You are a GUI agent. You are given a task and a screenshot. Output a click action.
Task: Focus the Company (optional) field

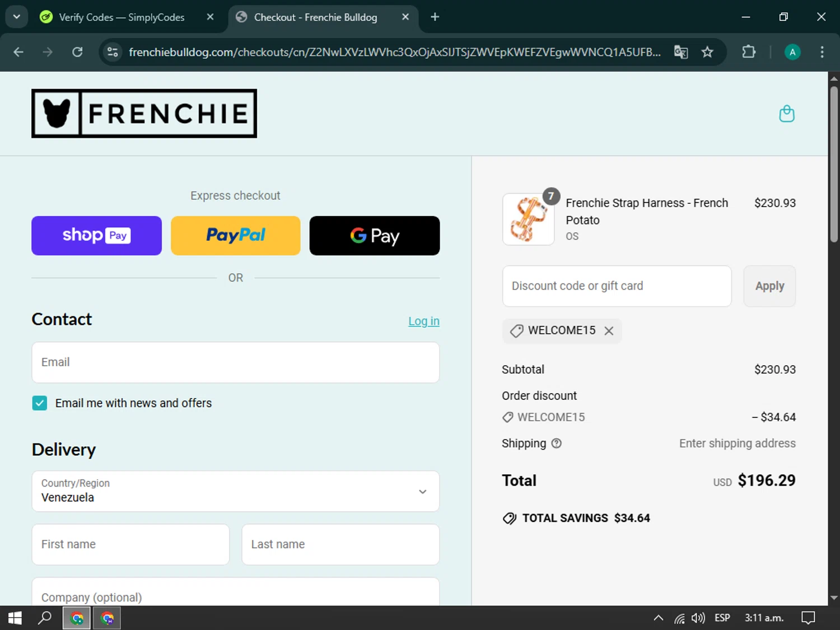(236, 592)
